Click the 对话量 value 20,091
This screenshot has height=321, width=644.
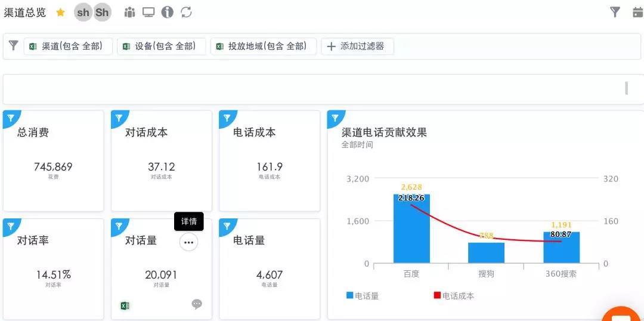point(161,274)
